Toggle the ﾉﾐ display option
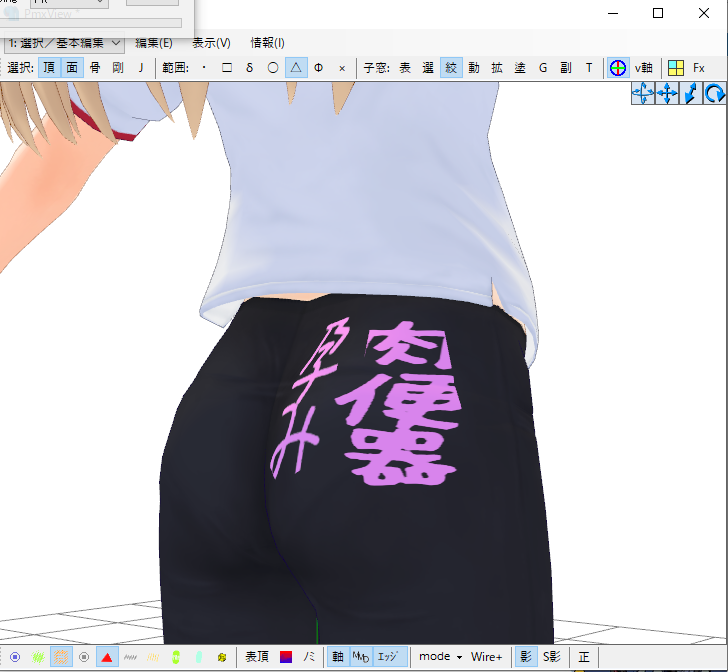The height and width of the screenshot is (672, 728). [x=309, y=657]
